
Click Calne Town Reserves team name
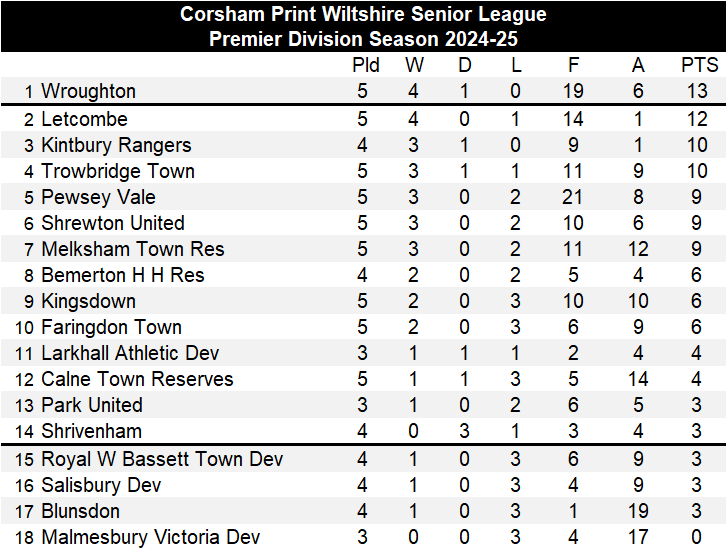click(x=137, y=379)
